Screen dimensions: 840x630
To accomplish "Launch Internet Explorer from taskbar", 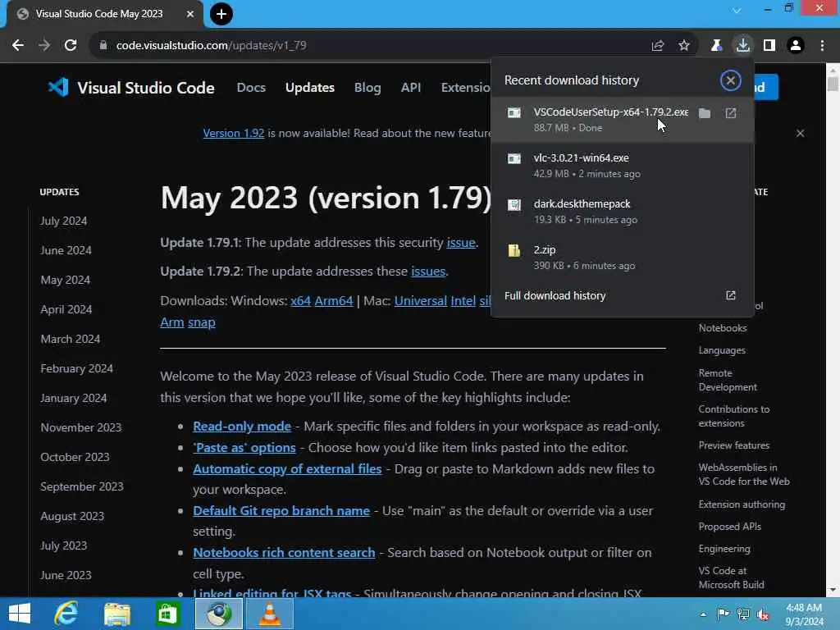I will coord(66,614).
